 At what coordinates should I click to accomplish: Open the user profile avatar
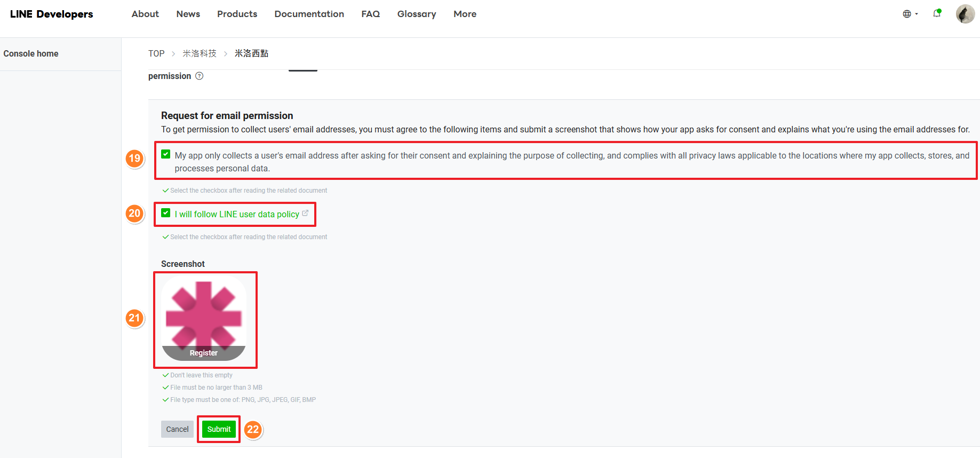pos(965,14)
